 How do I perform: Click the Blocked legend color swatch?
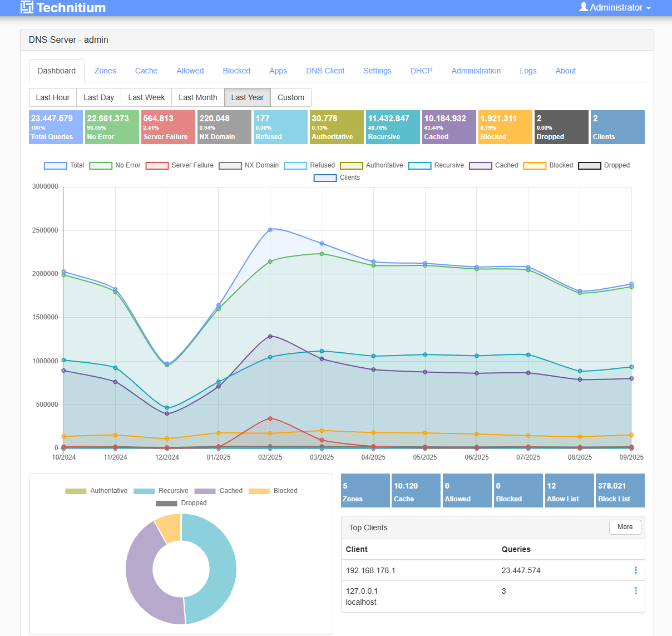point(535,165)
